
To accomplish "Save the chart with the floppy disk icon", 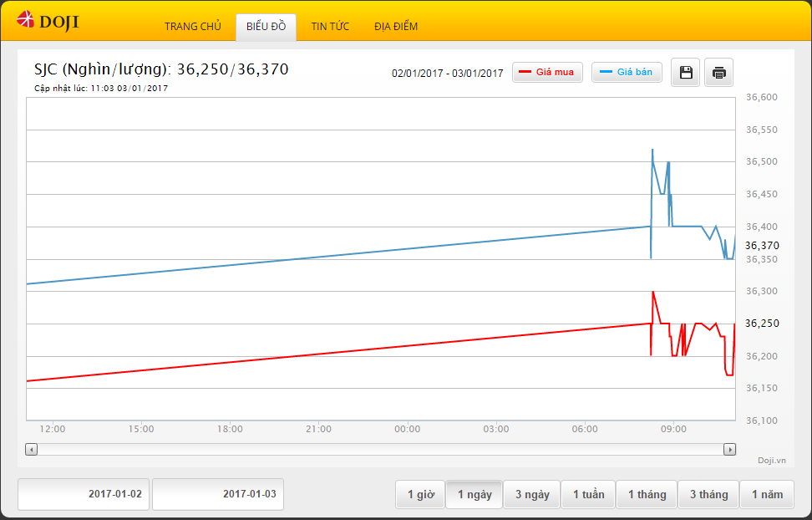I will tap(686, 73).
